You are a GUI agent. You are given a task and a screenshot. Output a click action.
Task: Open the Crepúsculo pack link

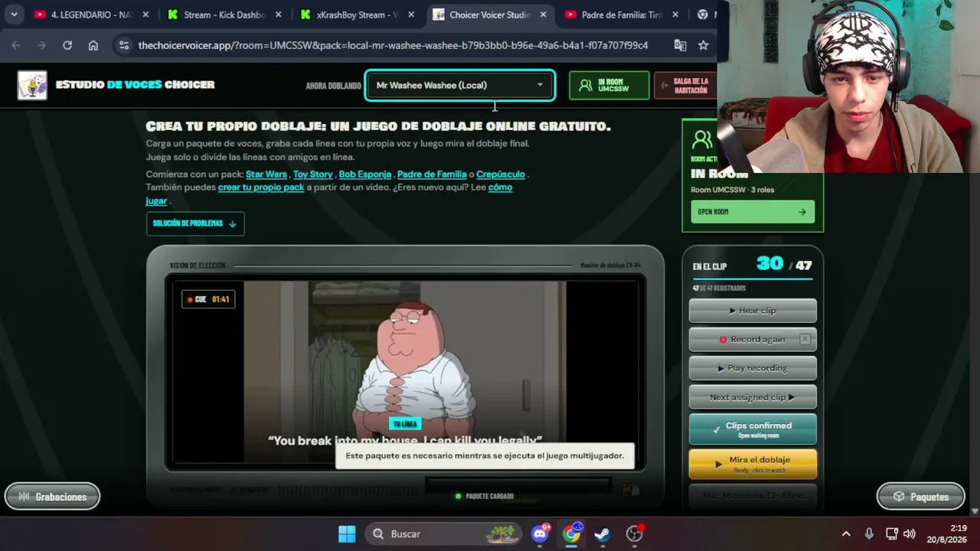[501, 174]
